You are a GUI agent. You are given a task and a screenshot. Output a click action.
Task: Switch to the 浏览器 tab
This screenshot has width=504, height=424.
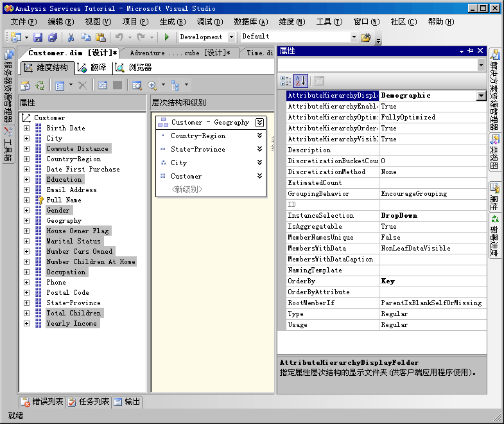coord(134,67)
